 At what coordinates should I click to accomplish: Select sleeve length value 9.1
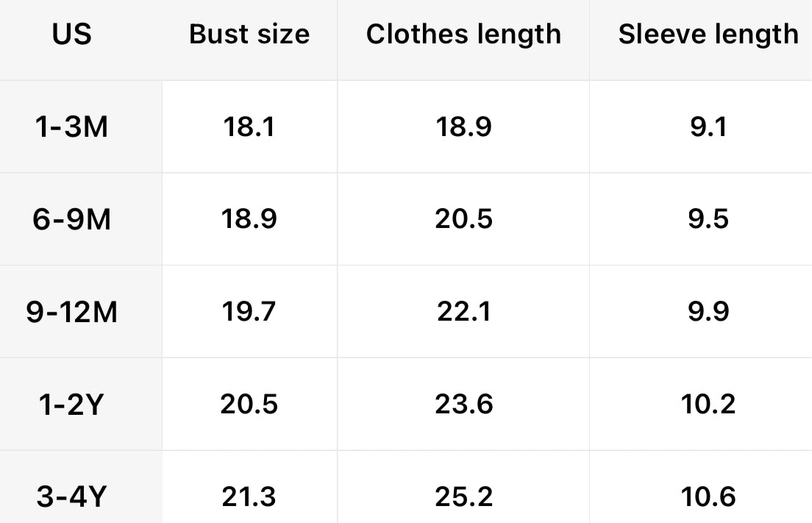708,127
